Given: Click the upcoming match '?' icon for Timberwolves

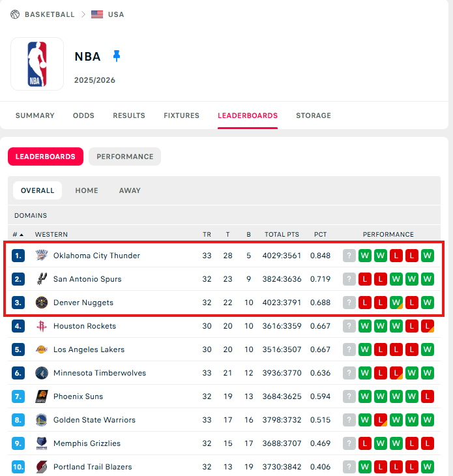Looking at the screenshot, I should 349,373.
